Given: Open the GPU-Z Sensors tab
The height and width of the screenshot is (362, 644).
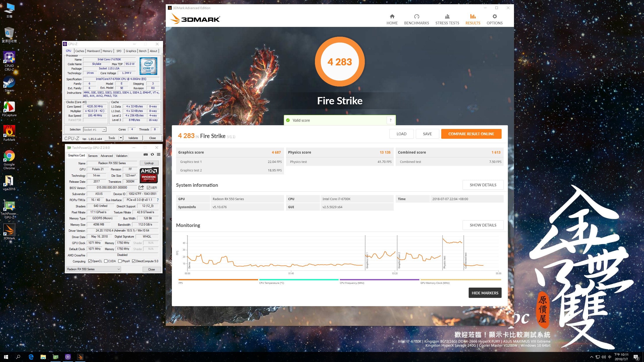Looking at the screenshot, I should 93,156.
